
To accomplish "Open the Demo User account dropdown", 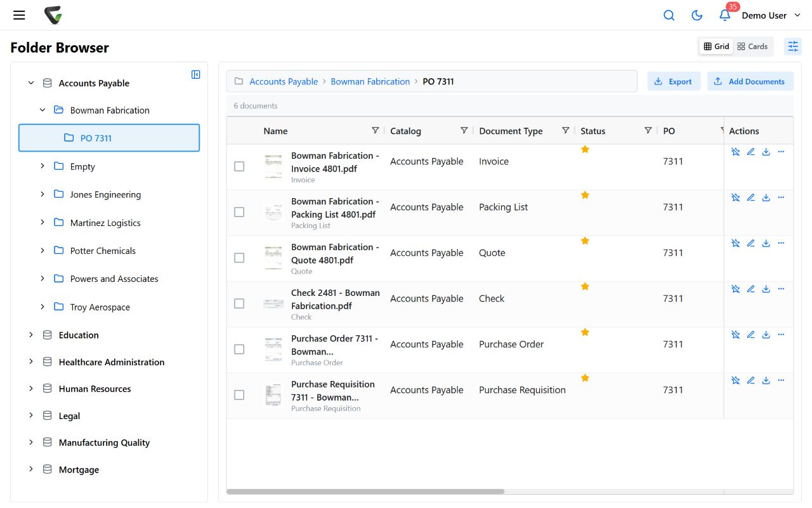I will [x=771, y=15].
